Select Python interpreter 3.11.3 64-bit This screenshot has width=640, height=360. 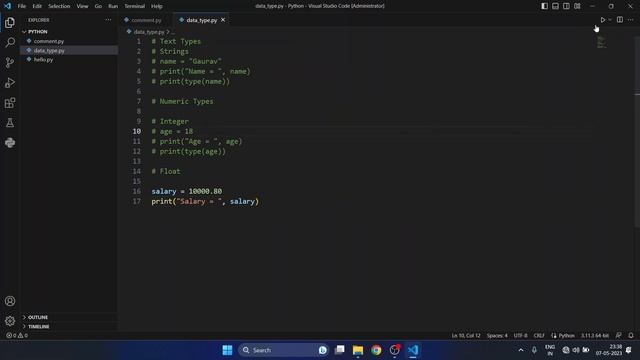click(x=595, y=336)
